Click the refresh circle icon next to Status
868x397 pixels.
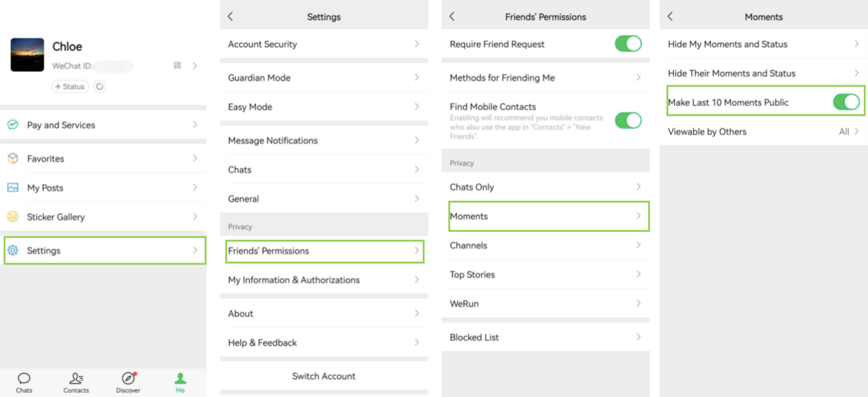coord(99,87)
